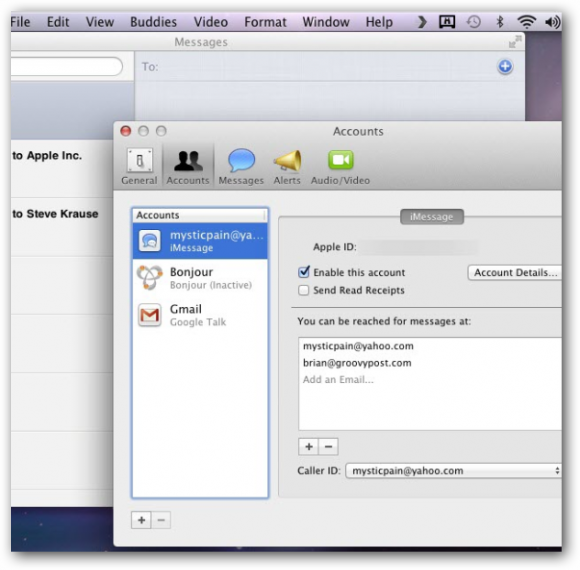Click the Add an Email field
Image resolution: width=580 pixels, height=570 pixels.
(338, 380)
